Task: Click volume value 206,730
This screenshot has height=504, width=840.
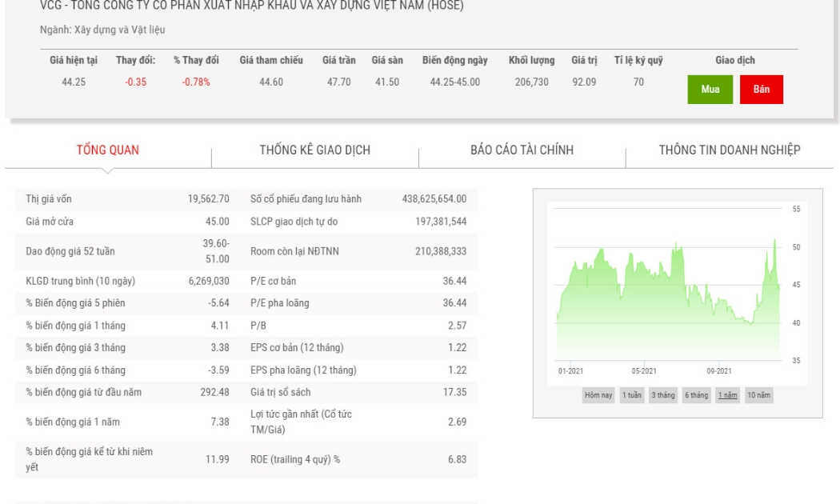Action: coord(531,82)
